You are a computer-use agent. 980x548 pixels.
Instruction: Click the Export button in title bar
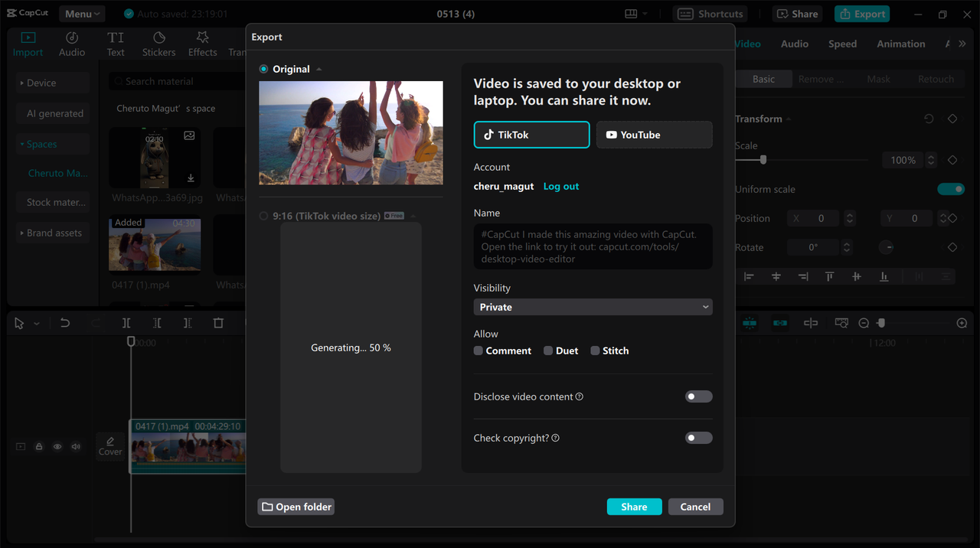tap(863, 14)
